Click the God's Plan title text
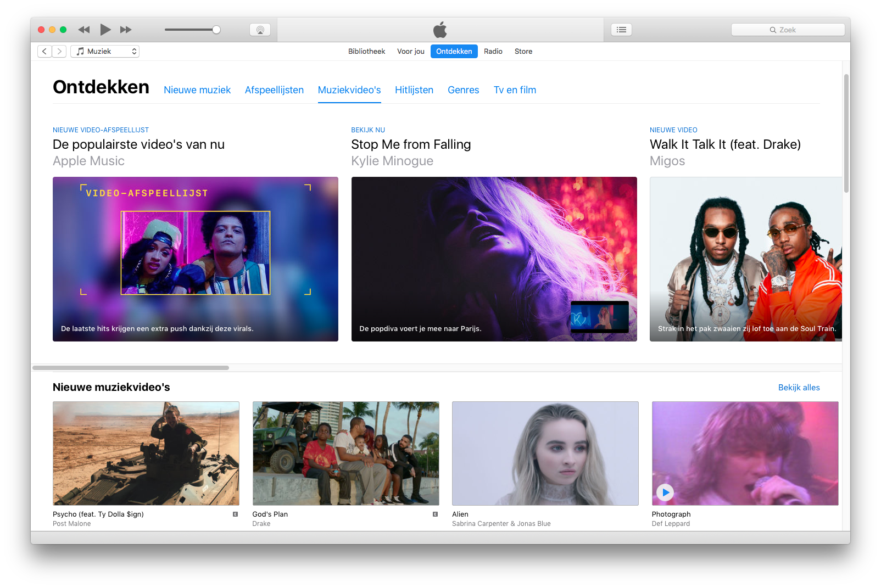 pyautogui.click(x=270, y=514)
